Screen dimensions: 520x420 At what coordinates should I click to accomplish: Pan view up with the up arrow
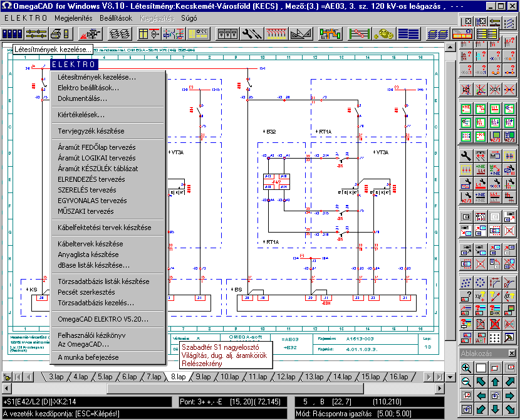coord(495,382)
